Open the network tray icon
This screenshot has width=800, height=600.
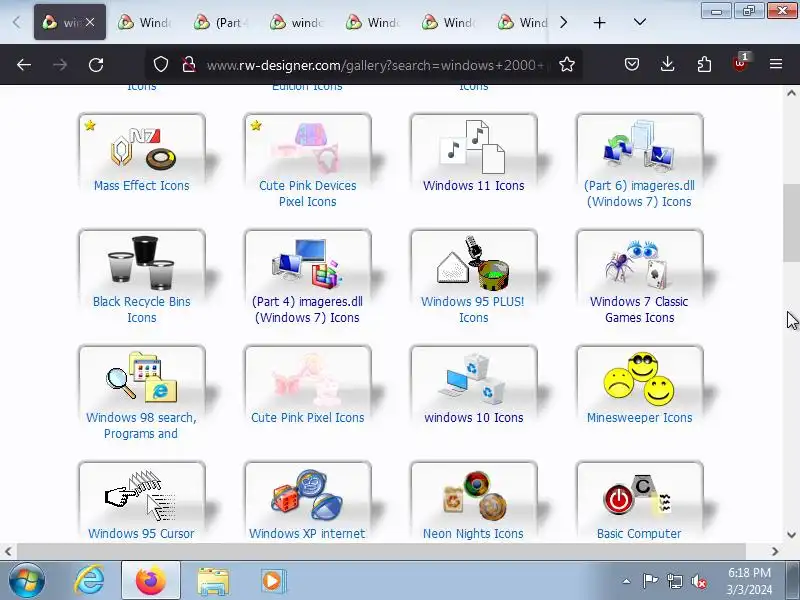coord(674,581)
